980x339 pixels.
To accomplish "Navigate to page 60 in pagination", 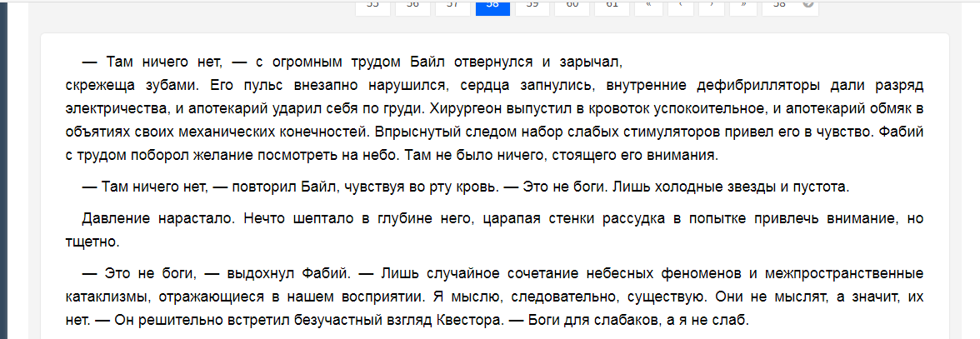I will point(572,5).
